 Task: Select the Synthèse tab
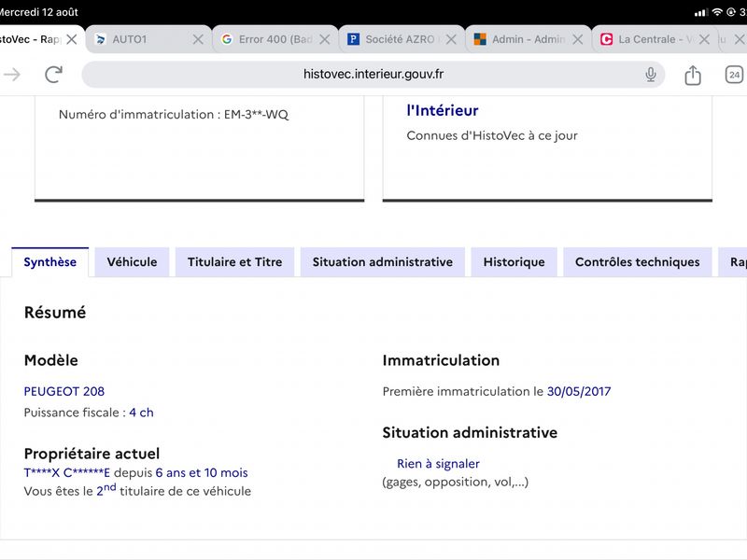pos(50,262)
